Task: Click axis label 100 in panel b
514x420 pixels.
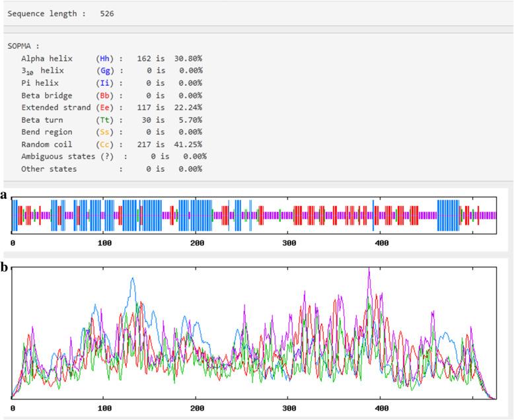Action: [x=104, y=409]
